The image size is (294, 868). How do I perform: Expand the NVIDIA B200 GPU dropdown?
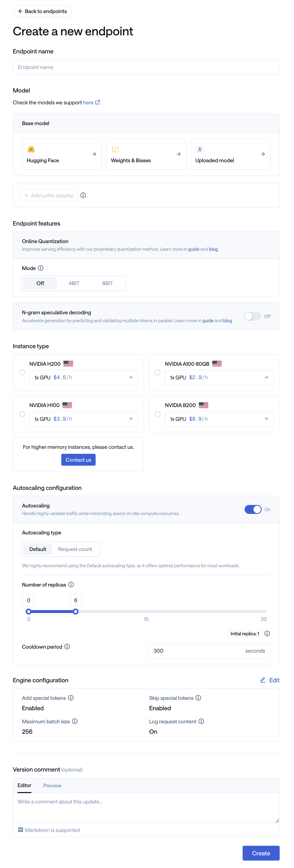pos(219,419)
